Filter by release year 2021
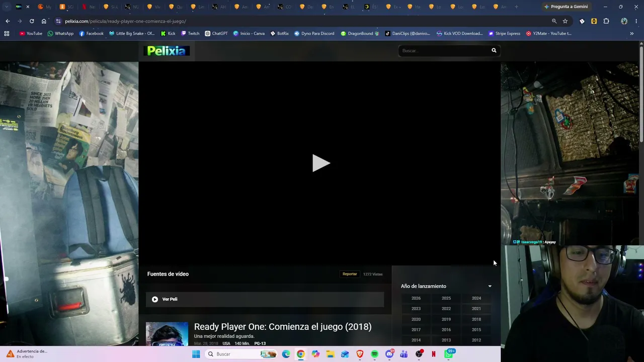Image resolution: width=644 pixels, height=362 pixels. tap(476, 309)
